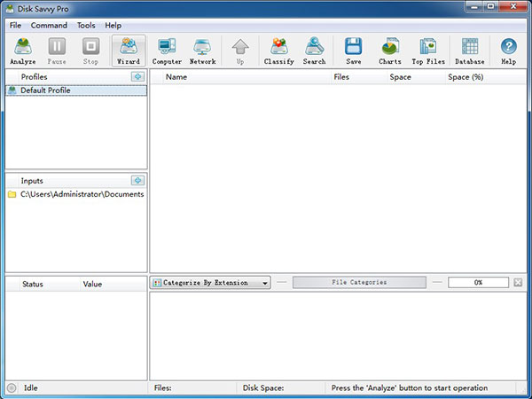Sort results by Space column header
Screen dimensions: 532x399
point(400,77)
